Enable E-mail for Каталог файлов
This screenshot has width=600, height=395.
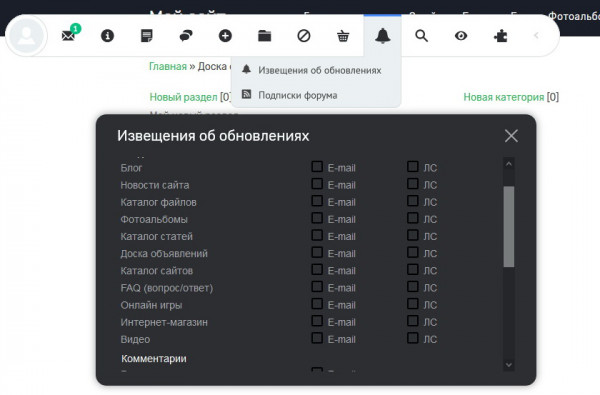[317, 201]
